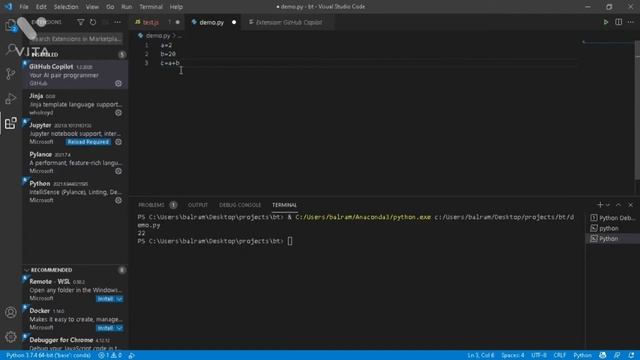Screen dimensions: 640x360
Task: Open the Manage gear in activity bar
Action: pyautogui.click(x=11, y=337)
